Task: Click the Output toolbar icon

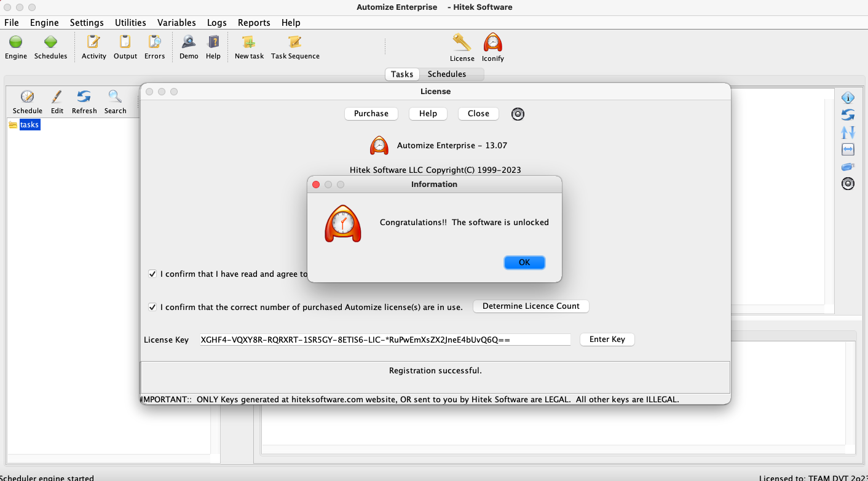Action: tap(125, 42)
